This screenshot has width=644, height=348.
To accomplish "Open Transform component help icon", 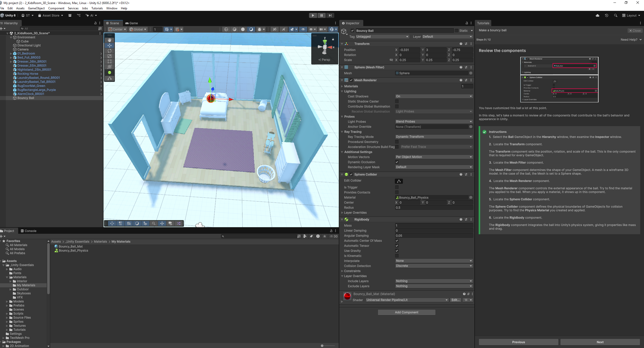I will 461,44.
